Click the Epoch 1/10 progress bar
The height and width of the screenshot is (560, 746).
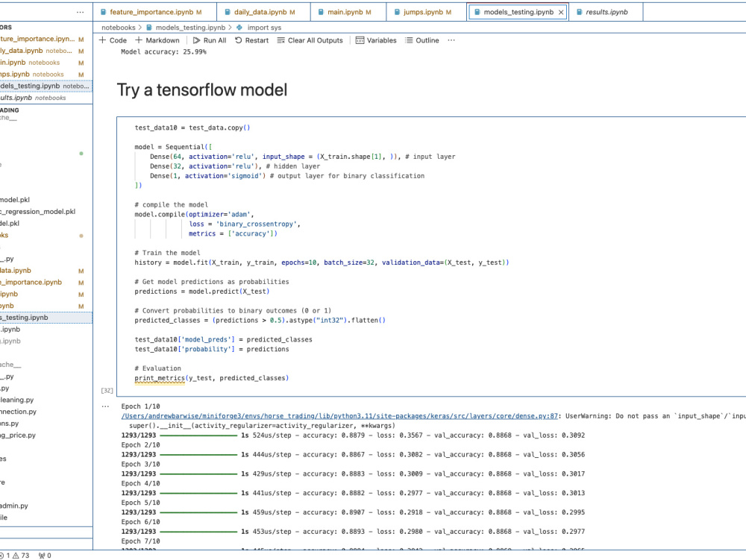198,435
